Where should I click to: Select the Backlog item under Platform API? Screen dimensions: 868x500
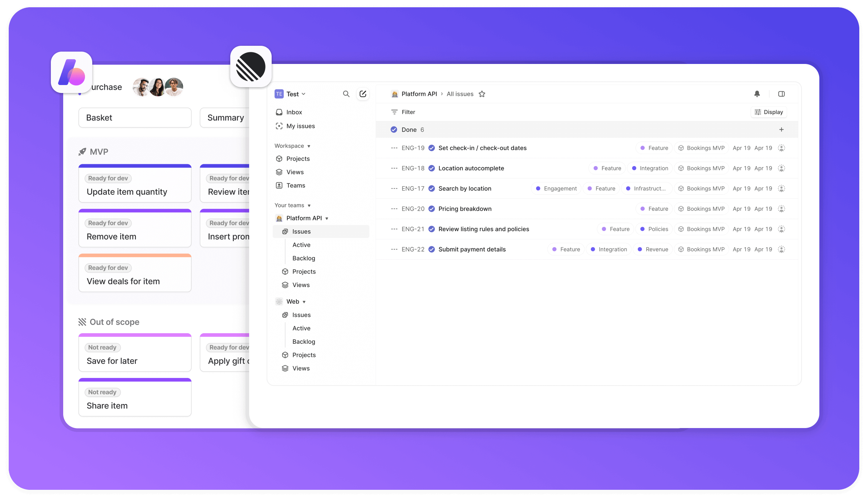pyautogui.click(x=304, y=258)
